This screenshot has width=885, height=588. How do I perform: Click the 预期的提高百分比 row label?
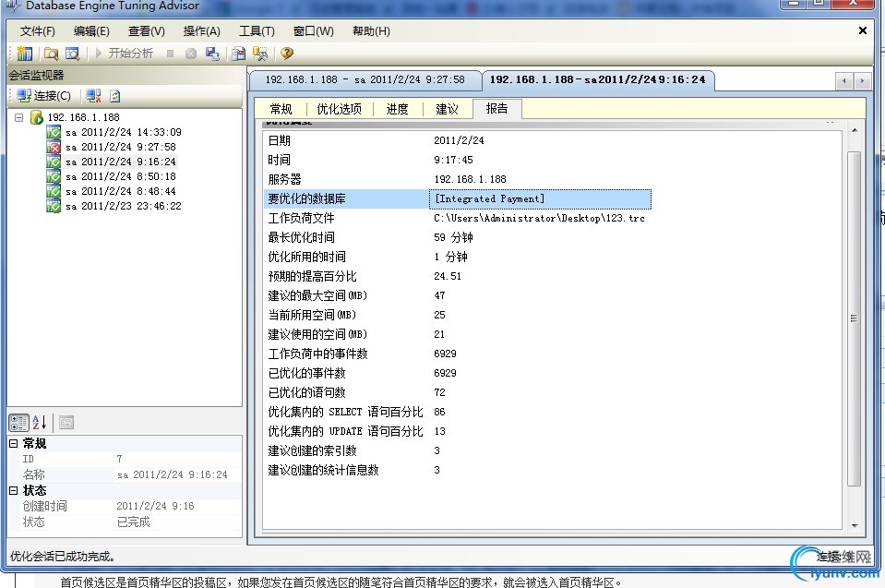click(312, 277)
